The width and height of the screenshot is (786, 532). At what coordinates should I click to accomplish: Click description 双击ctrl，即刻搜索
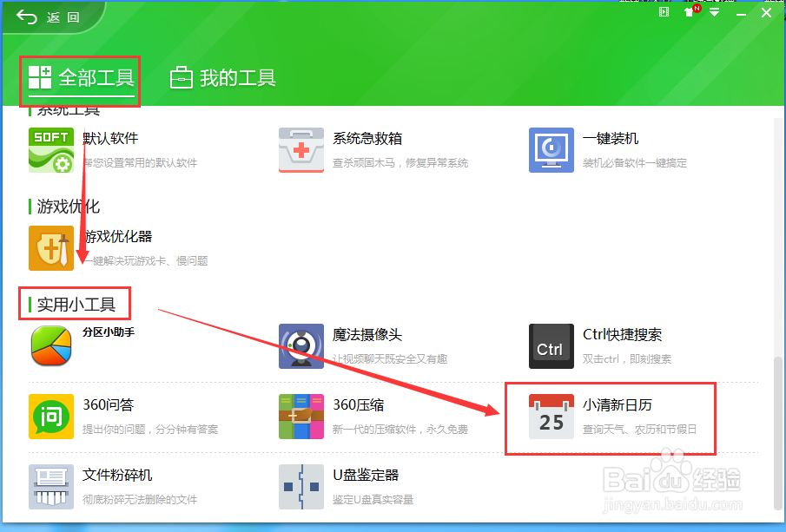(x=627, y=359)
